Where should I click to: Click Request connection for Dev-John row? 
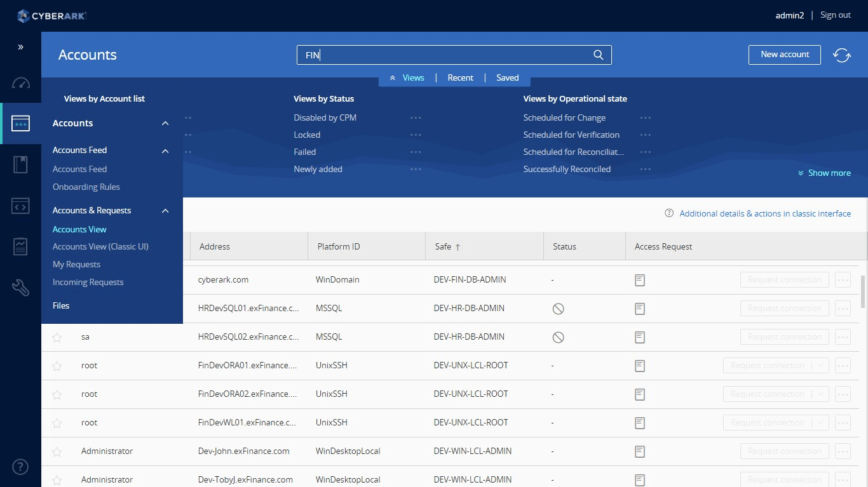tap(785, 451)
